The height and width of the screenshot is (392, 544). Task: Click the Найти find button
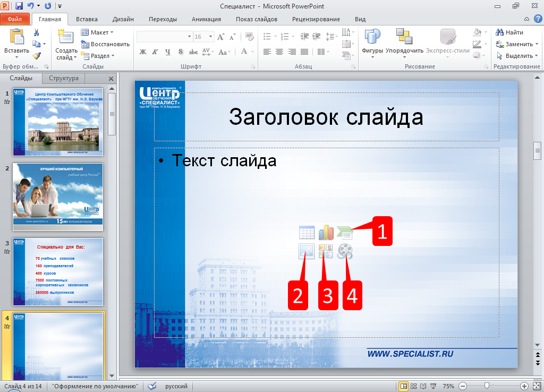[509, 32]
